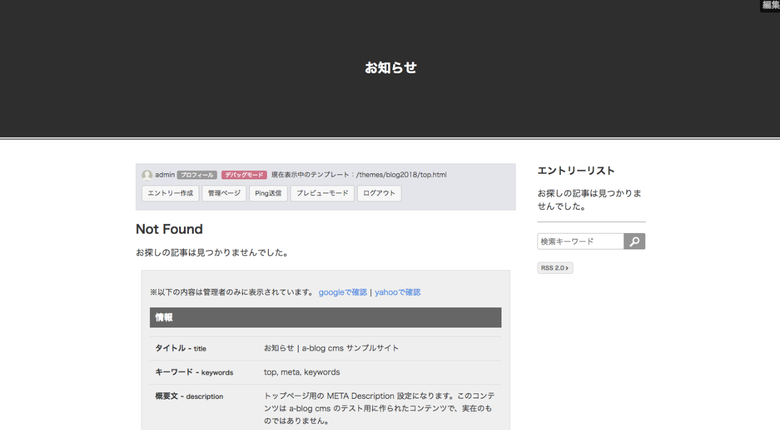
Task: Follow the yahooで確認 link
Action: 398,292
